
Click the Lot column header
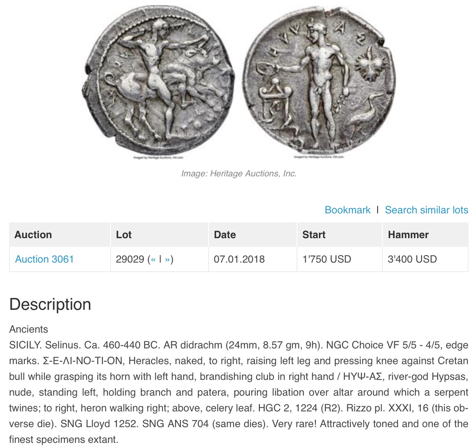pyautogui.click(x=124, y=235)
